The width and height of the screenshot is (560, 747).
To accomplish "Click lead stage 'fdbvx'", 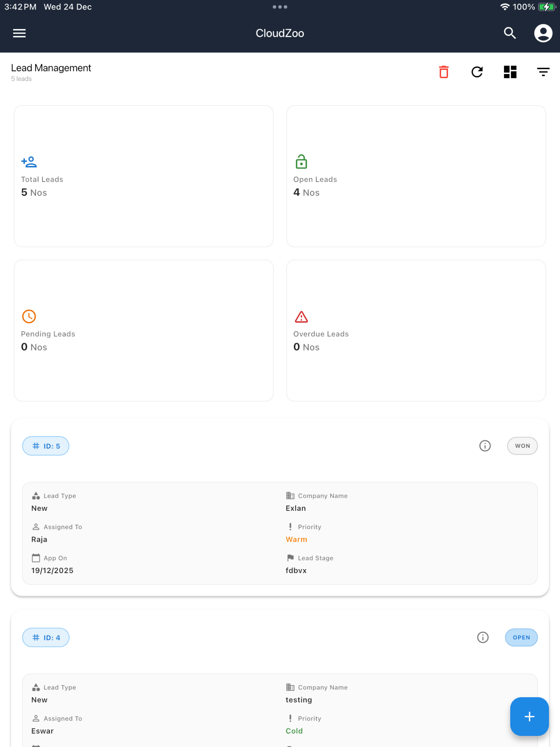I will (x=296, y=570).
